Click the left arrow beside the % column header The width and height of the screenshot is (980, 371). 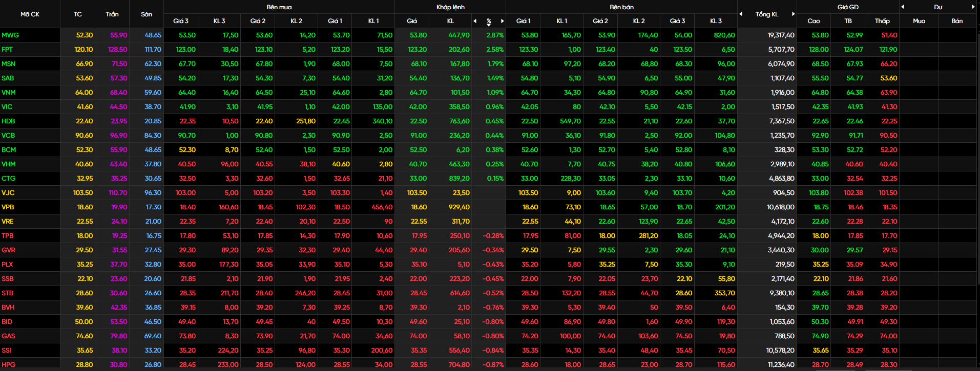pos(475,21)
